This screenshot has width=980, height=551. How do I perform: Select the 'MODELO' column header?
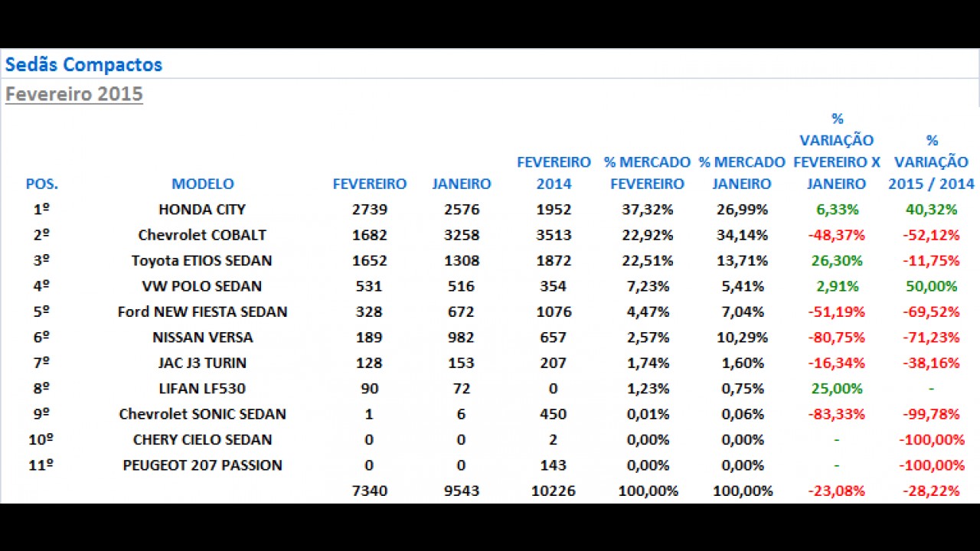click(x=203, y=184)
